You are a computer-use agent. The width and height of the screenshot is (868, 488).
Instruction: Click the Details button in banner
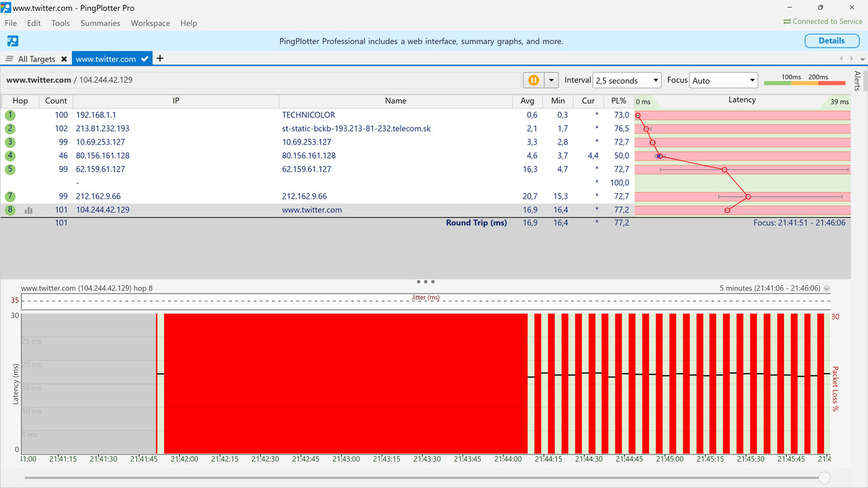(x=831, y=41)
